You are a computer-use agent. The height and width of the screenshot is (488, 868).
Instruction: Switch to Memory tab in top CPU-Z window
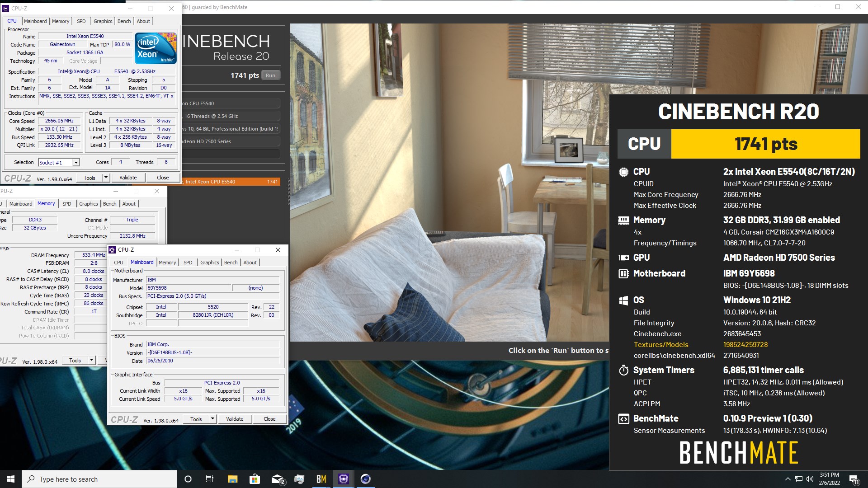pyautogui.click(x=61, y=21)
